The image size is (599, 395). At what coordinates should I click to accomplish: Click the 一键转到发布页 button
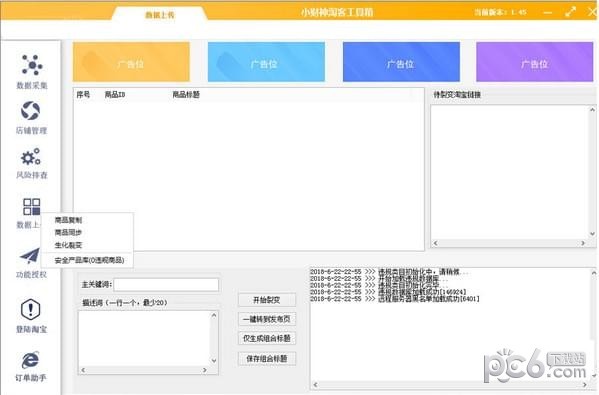[267, 319]
